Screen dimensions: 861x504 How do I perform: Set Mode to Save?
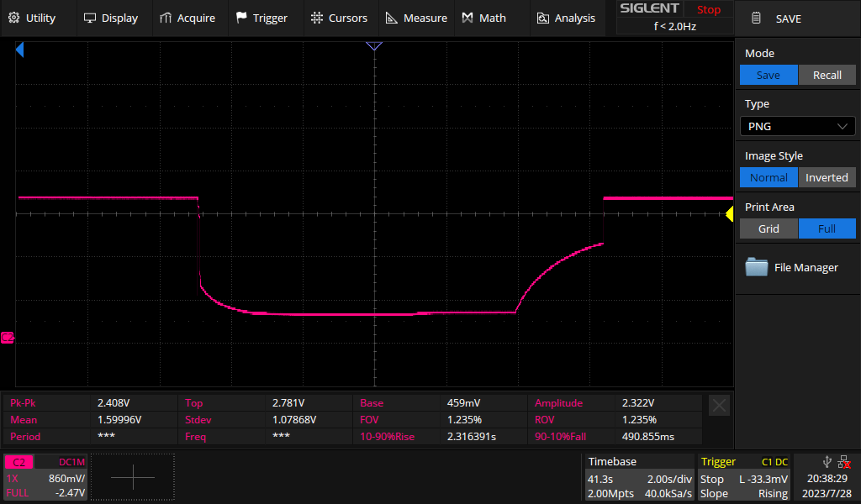[x=768, y=75]
